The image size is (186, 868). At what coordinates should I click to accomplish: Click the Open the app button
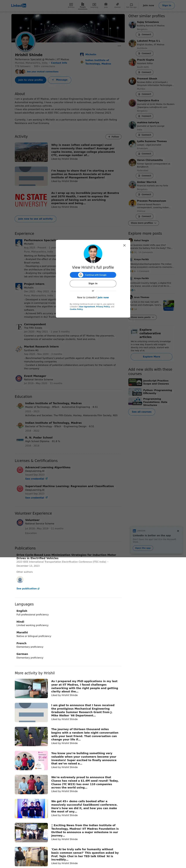pyautogui.click(x=143, y=548)
